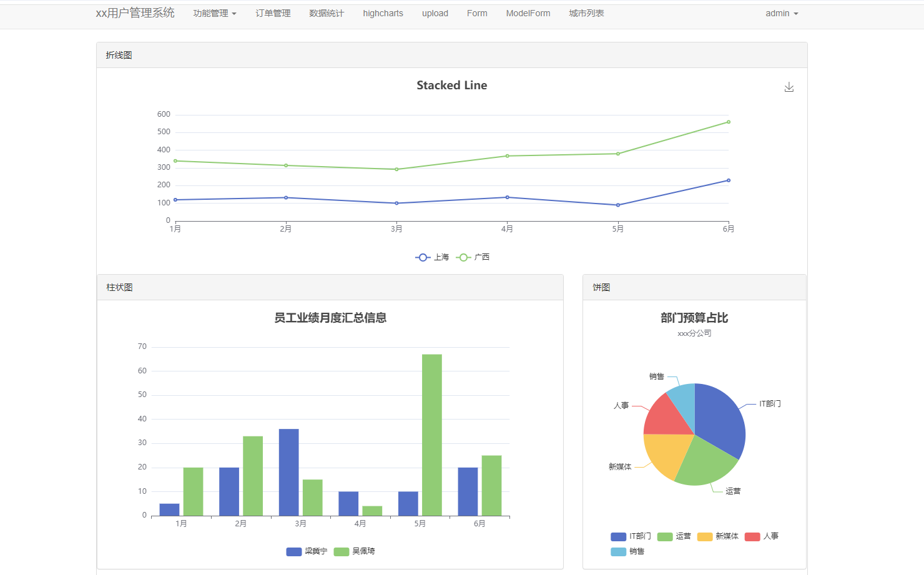Image resolution: width=924 pixels, height=575 pixels.
Task: Download the Stacked Line chart as image
Action: pos(789,87)
